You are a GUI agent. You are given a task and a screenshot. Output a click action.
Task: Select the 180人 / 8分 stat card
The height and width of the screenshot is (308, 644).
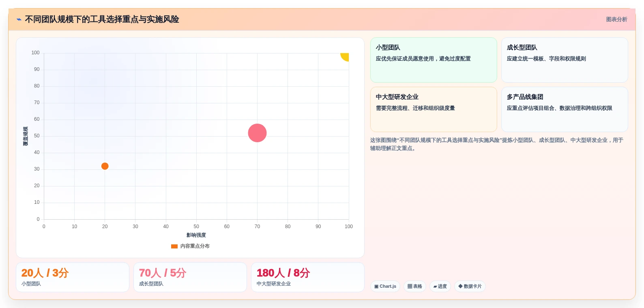coord(308,277)
